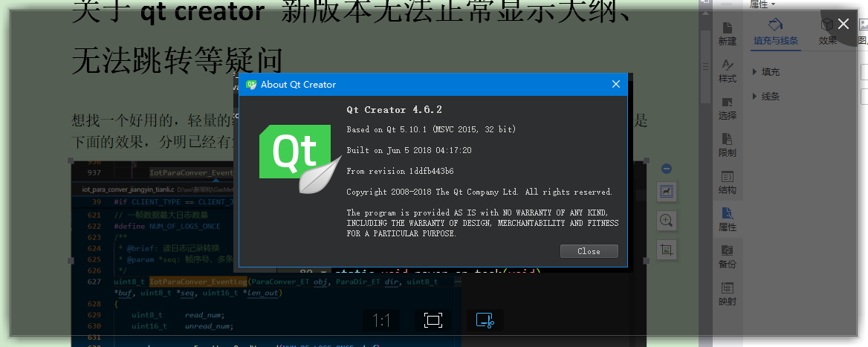Open the 选择 sidebar panel
This screenshot has width=868, height=347.
(728, 108)
